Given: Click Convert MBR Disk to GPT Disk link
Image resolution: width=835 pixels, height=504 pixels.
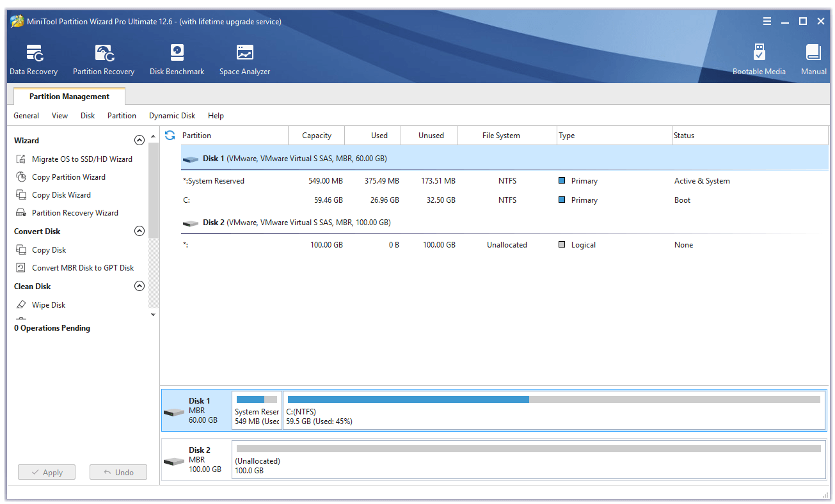Looking at the screenshot, I should [83, 268].
